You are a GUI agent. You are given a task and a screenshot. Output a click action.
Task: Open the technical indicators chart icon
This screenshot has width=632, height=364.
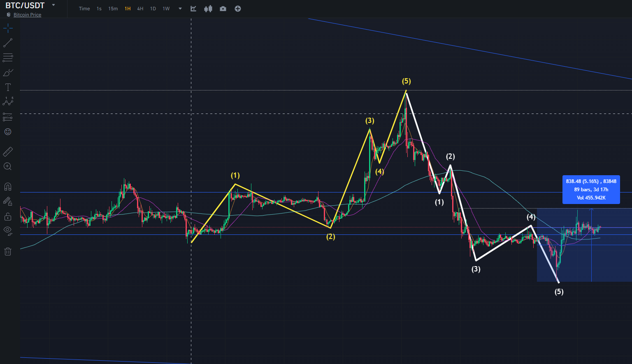pyautogui.click(x=193, y=9)
